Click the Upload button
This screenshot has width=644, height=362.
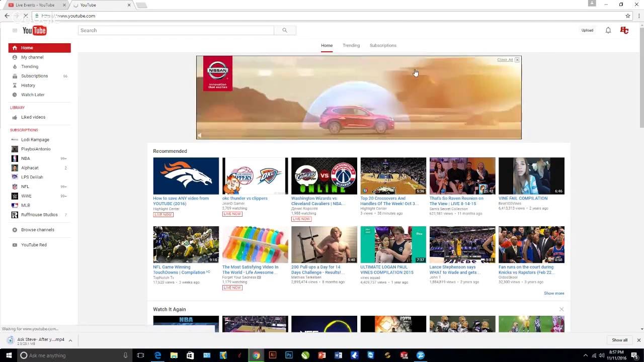(x=587, y=30)
